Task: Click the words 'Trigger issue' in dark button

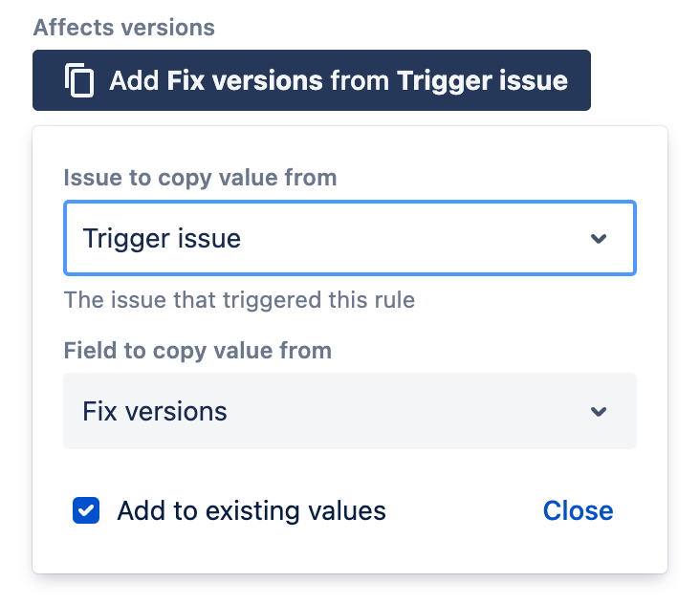Action: (482, 81)
